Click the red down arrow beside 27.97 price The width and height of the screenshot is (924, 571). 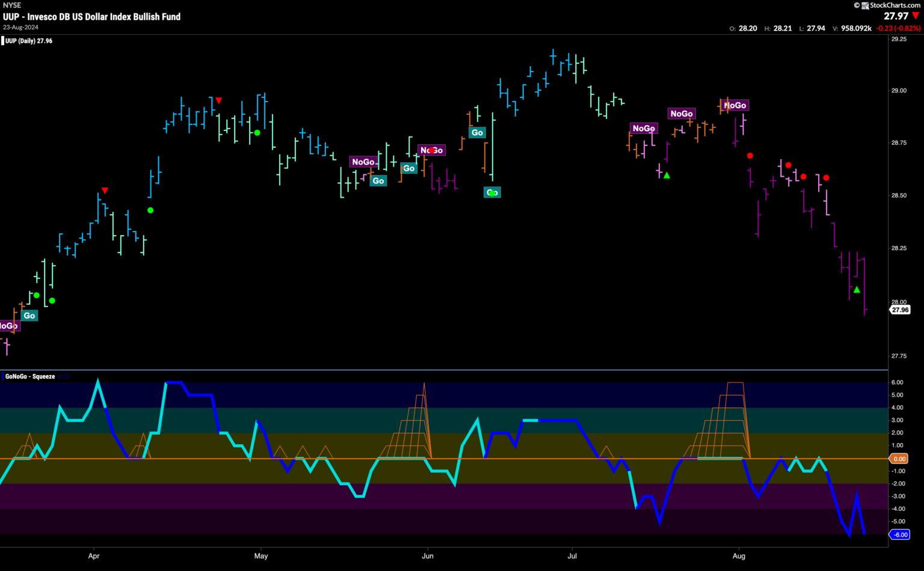[916, 16]
